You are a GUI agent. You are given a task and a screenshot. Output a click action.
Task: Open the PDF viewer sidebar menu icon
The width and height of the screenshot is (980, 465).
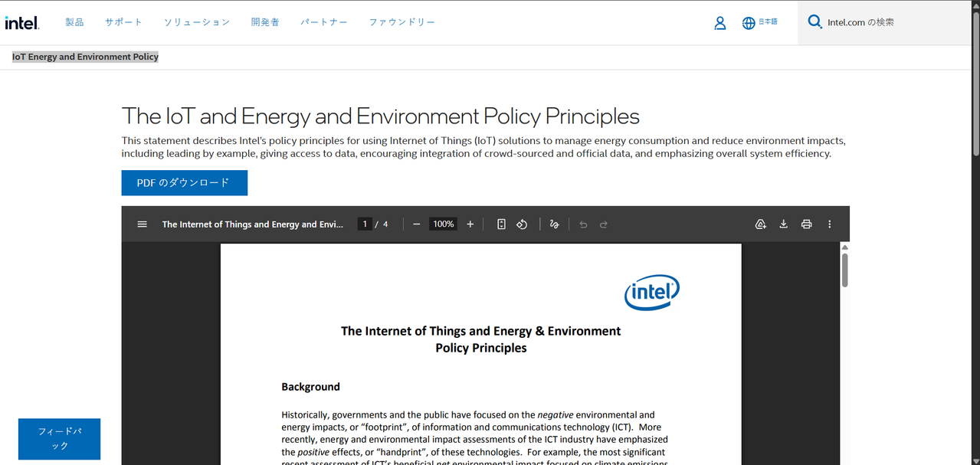(142, 224)
